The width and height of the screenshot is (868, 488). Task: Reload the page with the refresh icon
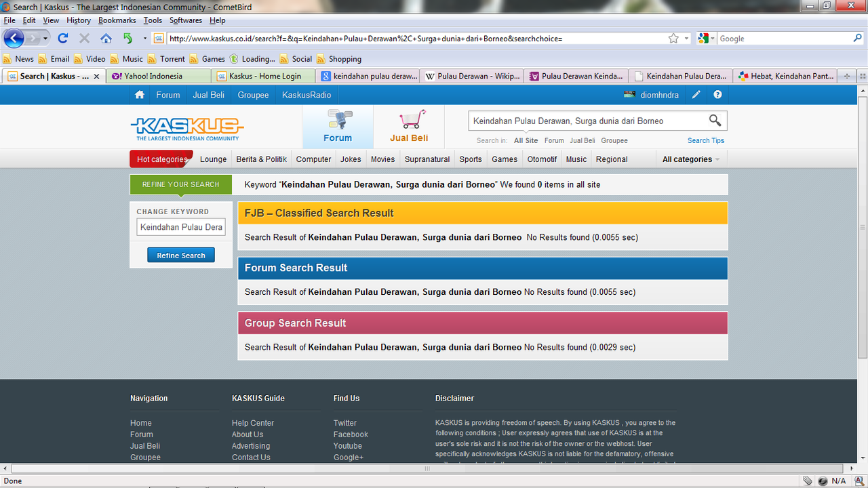click(63, 39)
